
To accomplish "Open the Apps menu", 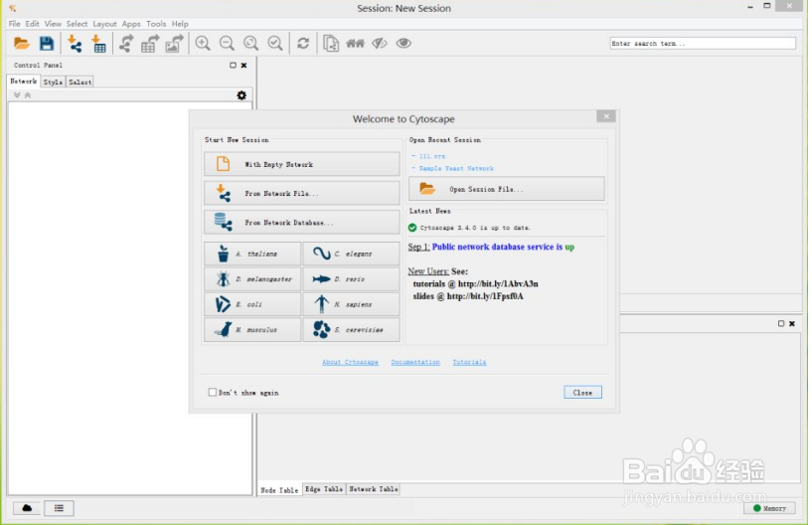I will (131, 24).
